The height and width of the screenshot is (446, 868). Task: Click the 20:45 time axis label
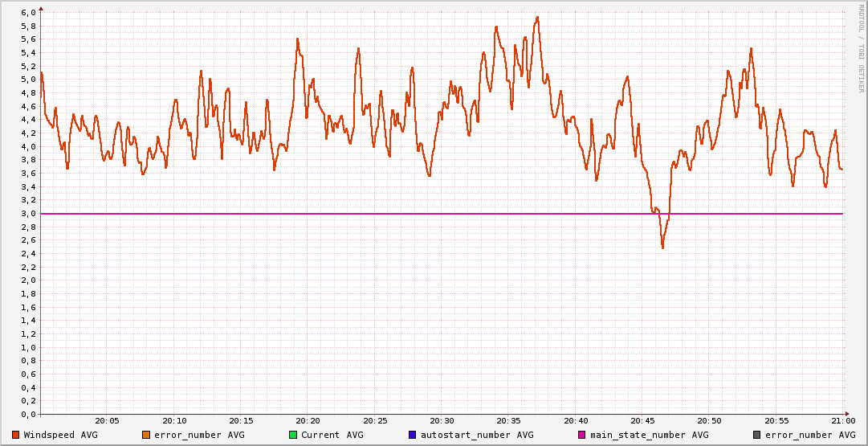(x=642, y=421)
